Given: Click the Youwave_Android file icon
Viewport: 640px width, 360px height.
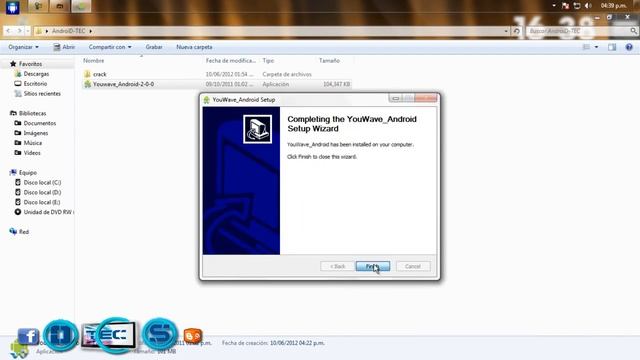Looking at the screenshot, I should tap(87, 84).
